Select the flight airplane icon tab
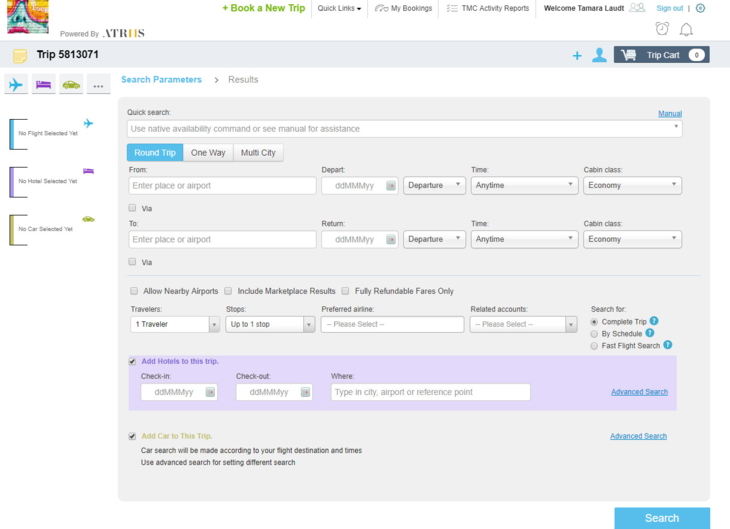This screenshot has height=529, width=730. pyautogui.click(x=16, y=85)
